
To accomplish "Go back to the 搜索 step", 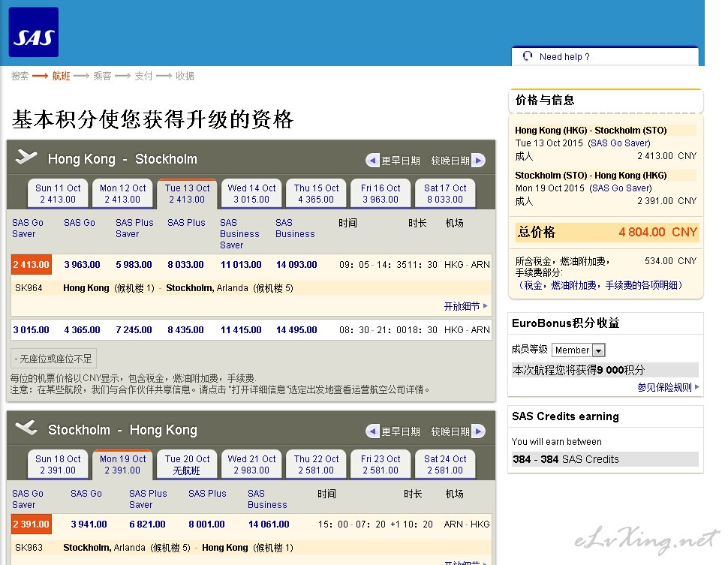I will coord(20,76).
